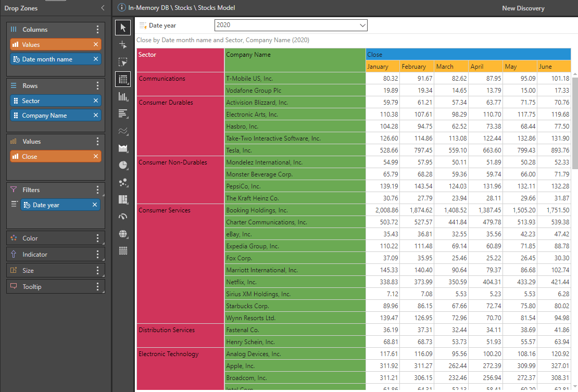Switch to area chart visualization
Viewport: 578px width, 392px height.
[x=123, y=148]
